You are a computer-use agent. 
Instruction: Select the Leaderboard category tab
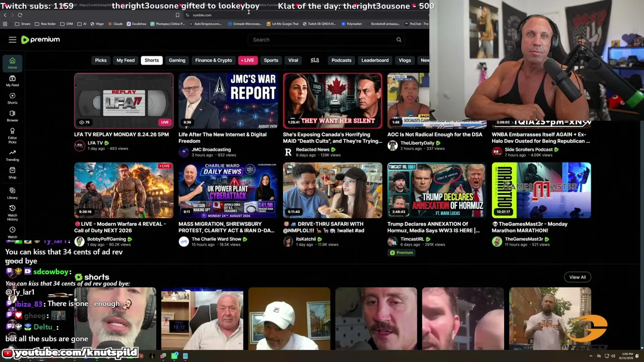(375, 60)
